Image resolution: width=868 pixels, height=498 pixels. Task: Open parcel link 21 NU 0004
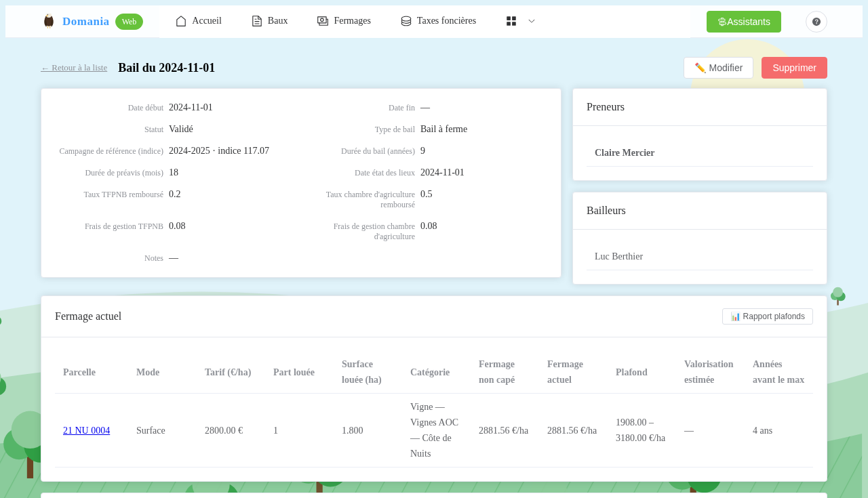(x=86, y=431)
